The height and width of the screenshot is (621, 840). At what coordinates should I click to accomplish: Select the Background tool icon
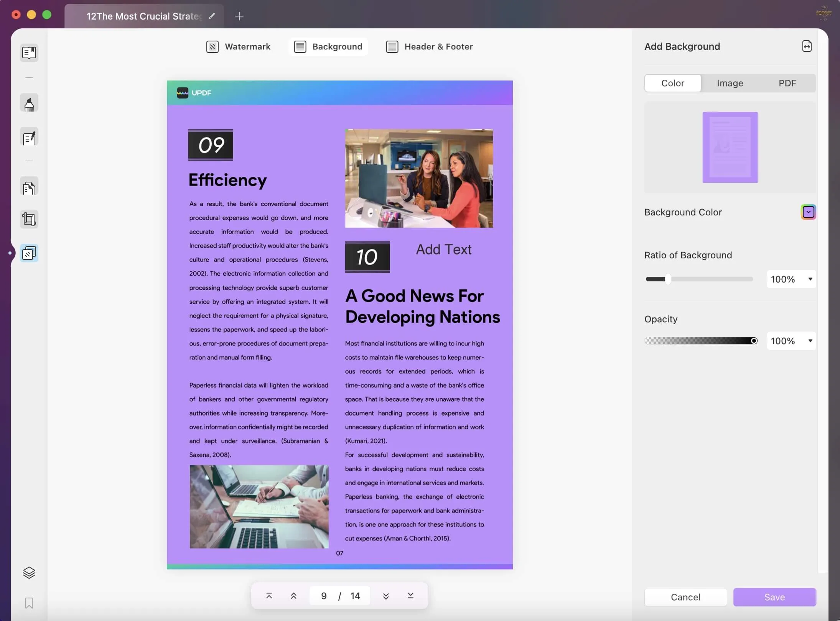(300, 47)
